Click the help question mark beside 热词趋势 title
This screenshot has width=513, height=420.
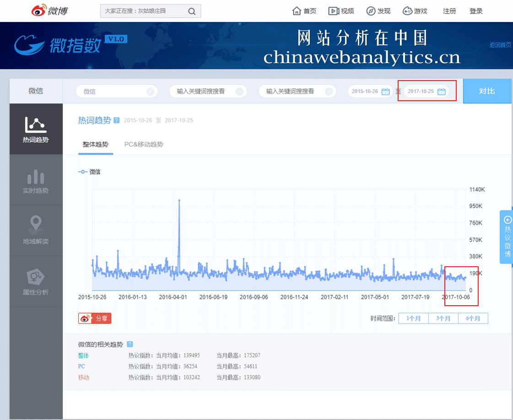(x=117, y=120)
